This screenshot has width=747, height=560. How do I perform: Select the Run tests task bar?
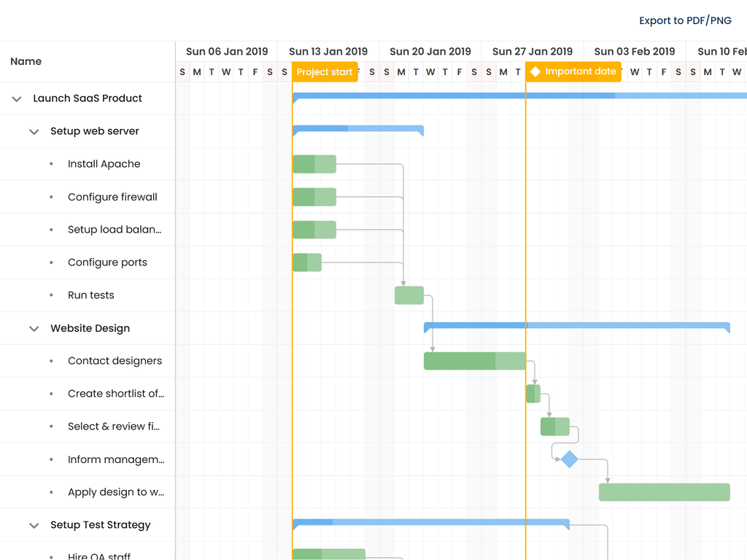point(409,295)
